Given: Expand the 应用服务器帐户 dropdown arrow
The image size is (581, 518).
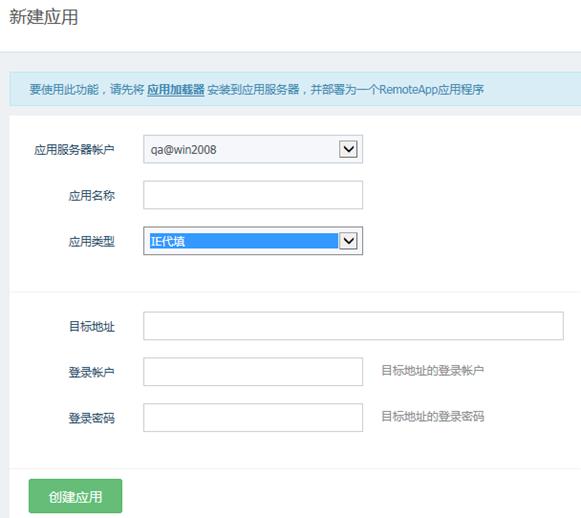Looking at the screenshot, I should click(348, 149).
